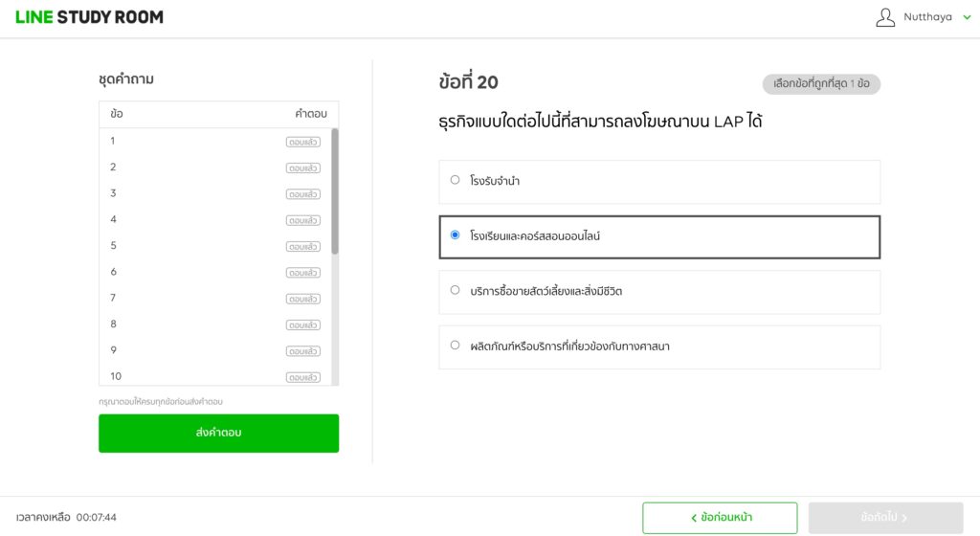The height and width of the screenshot is (536, 980).
Task: Jump to question 1 in list
Action: point(113,142)
